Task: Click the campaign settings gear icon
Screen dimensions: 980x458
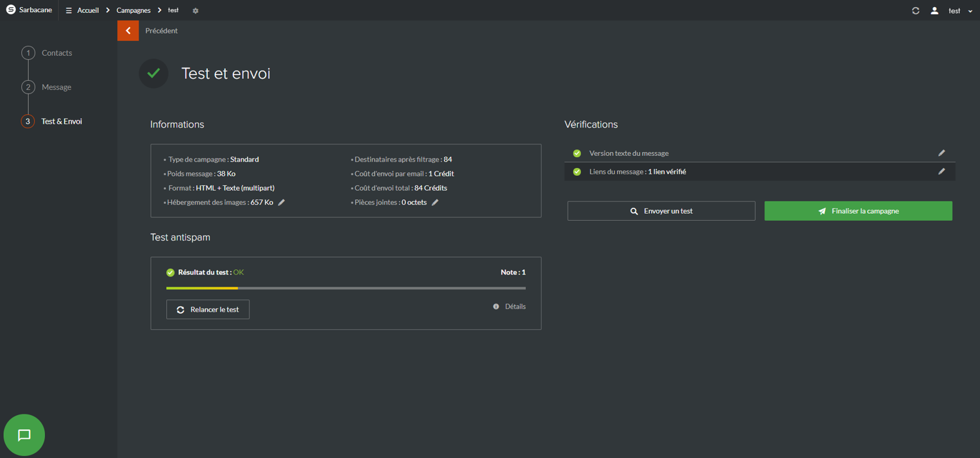Action: click(196, 11)
